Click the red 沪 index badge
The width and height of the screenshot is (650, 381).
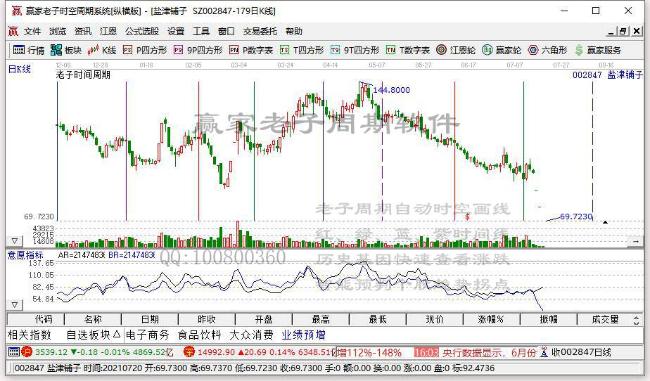click(x=27, y=352)
